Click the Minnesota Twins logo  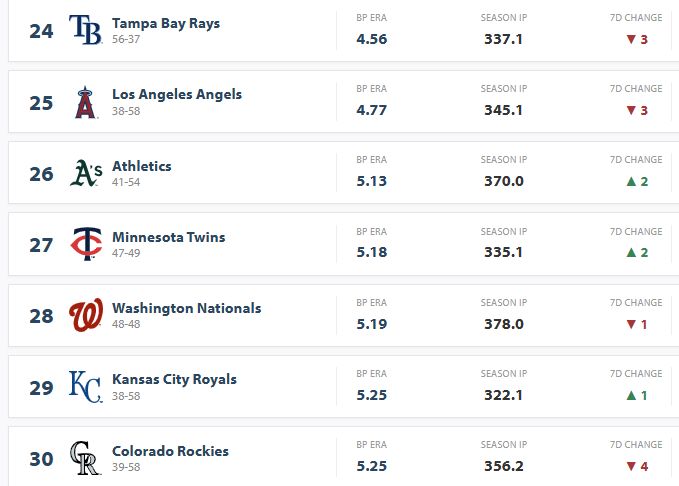click(x=86, y=244)
